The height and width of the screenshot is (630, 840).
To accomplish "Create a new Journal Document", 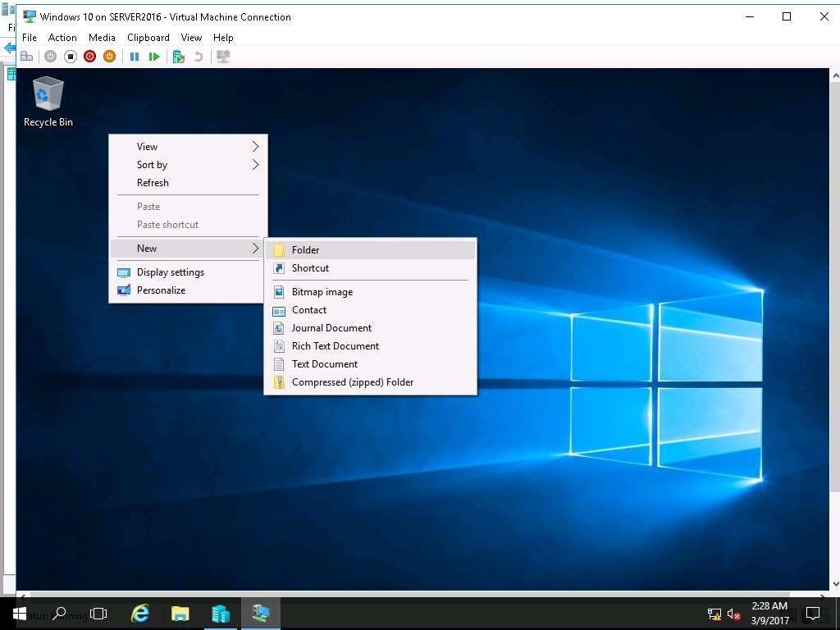I will [x=370, y=328].
